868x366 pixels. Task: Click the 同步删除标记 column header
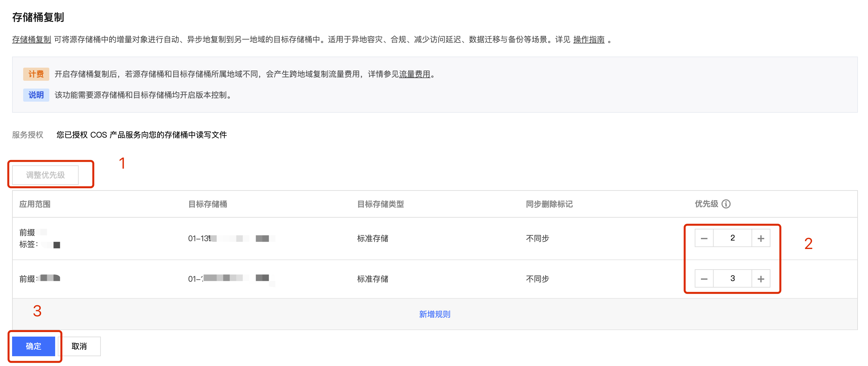549,204
